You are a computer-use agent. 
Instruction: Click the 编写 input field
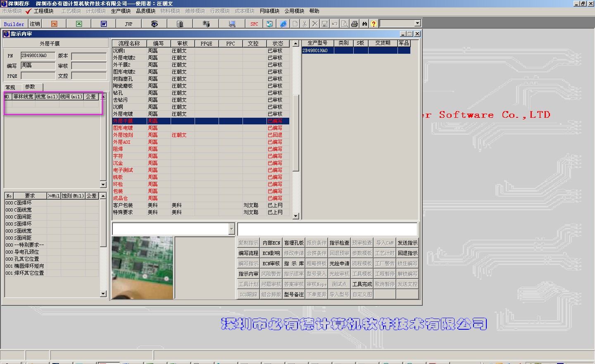pyautogui.click(x=38, y=66)
